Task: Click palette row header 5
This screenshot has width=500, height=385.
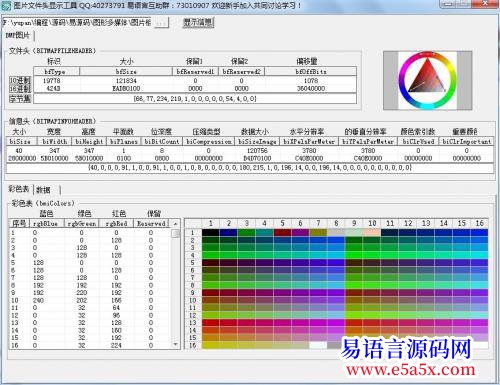Action: (x=193, y=263)
